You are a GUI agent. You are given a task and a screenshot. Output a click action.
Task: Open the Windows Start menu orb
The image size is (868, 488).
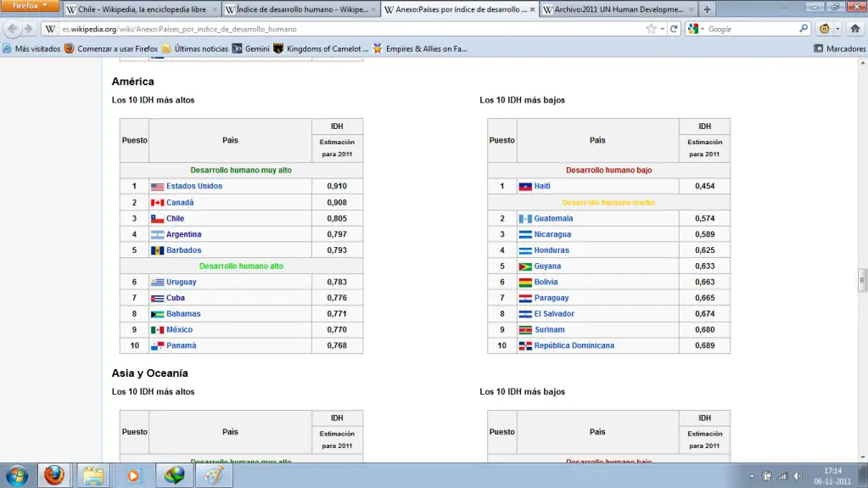(x=17, y=475)
